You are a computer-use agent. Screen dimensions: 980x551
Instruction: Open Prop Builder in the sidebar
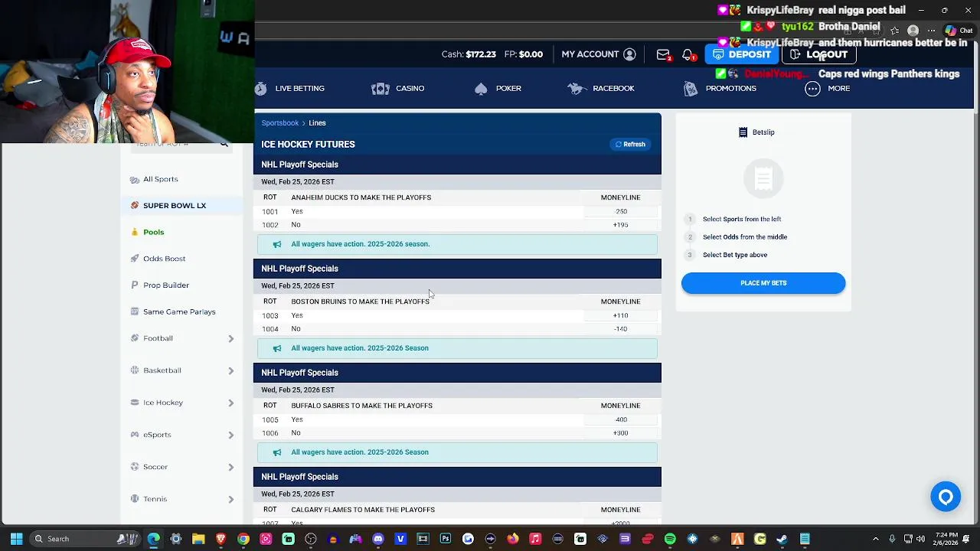166,285
